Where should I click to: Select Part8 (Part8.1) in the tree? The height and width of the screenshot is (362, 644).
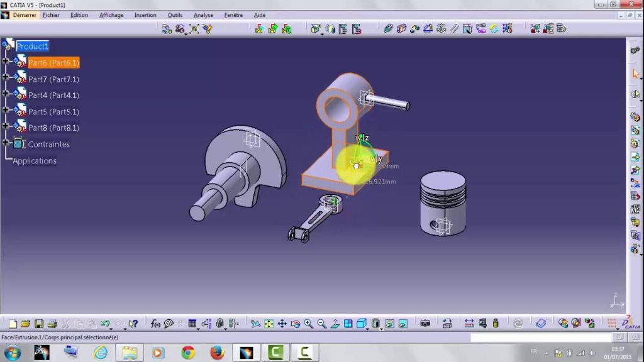[53, 128]
